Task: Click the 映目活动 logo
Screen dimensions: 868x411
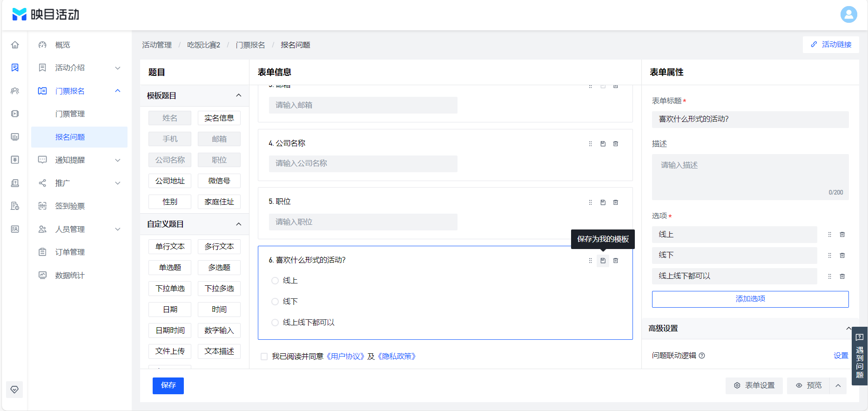Action: coord(46,14)
